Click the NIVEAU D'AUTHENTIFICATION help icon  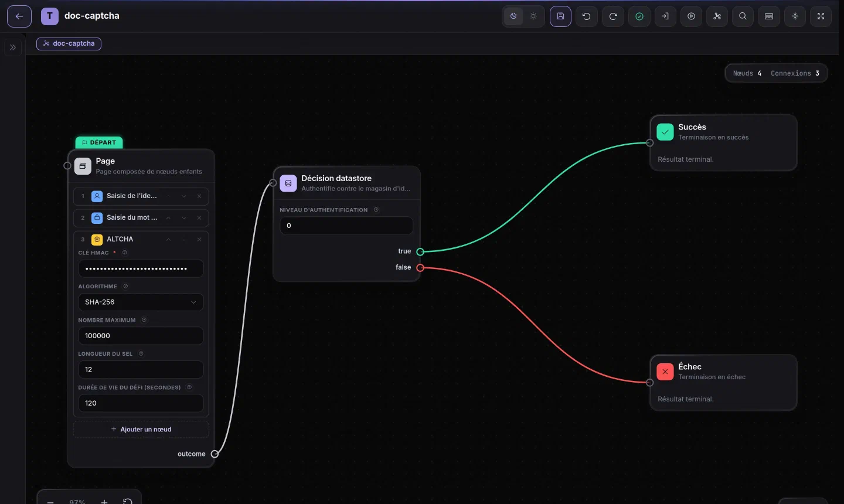coord(376,210)
